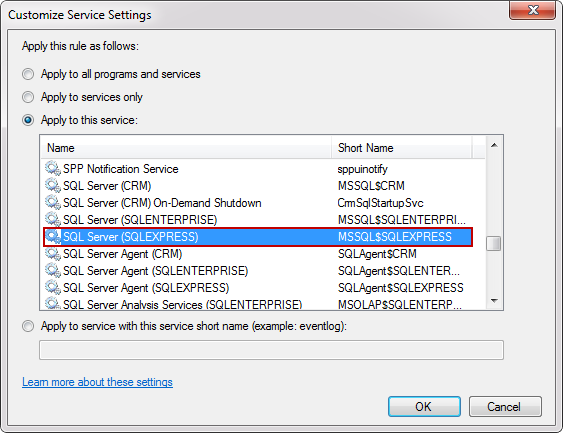This screenshot has width=563, height=433.
Task: Confirm settings with the OK button
Action: [x=424, y=406]
